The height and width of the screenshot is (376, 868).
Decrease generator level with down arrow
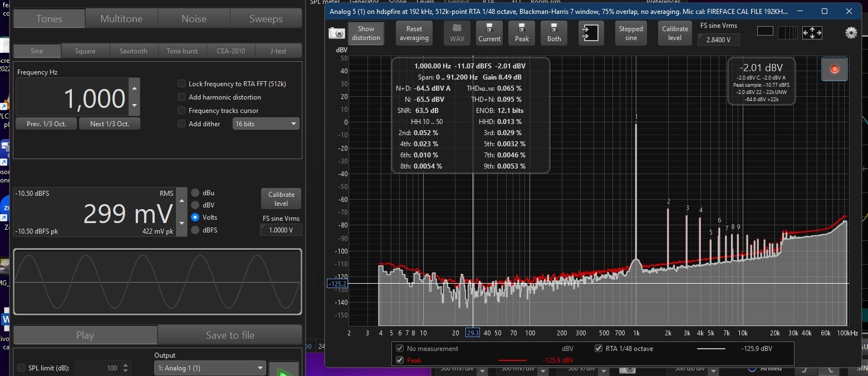[x=182, y=224]
